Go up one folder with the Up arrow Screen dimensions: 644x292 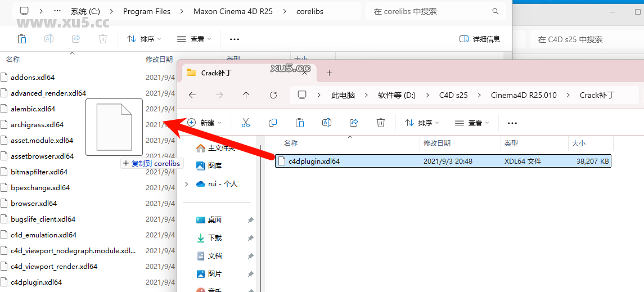(x=246, y=95)
